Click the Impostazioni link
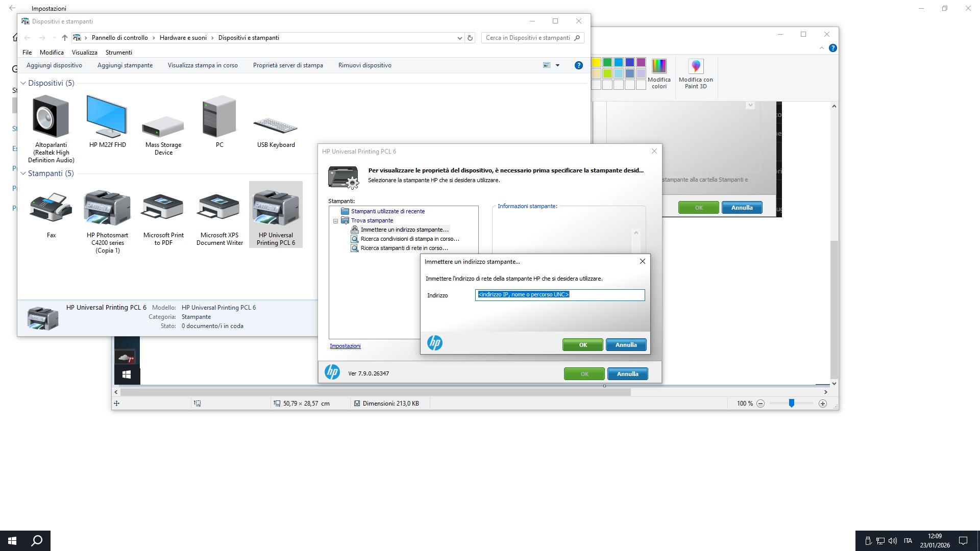The width and height of the screenshot is (980, 551). pos(345,346)
